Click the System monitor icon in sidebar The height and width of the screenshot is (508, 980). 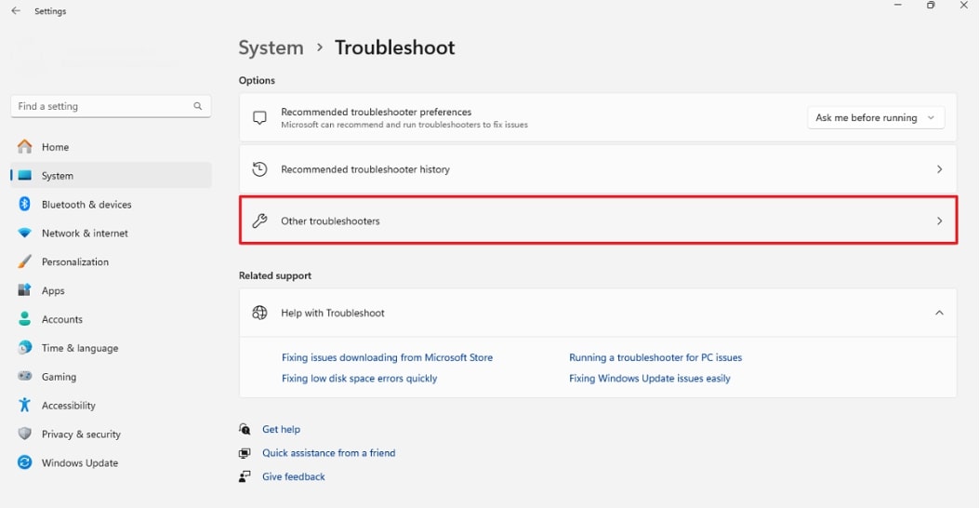point(24,176)
